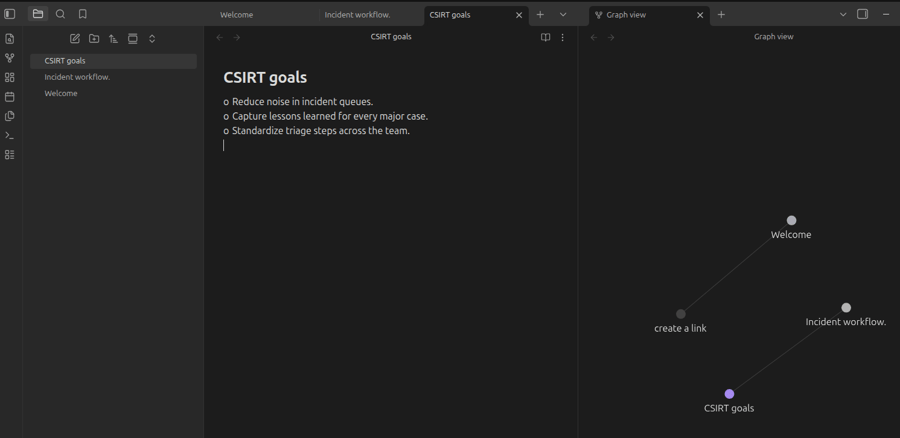
Task: Navigate back in the CSIRT goals pane
Action: [219, 37]
